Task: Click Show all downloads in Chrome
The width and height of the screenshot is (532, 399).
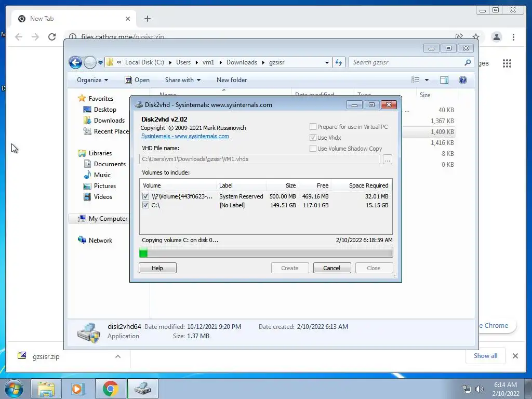Action: pos(486,355)
